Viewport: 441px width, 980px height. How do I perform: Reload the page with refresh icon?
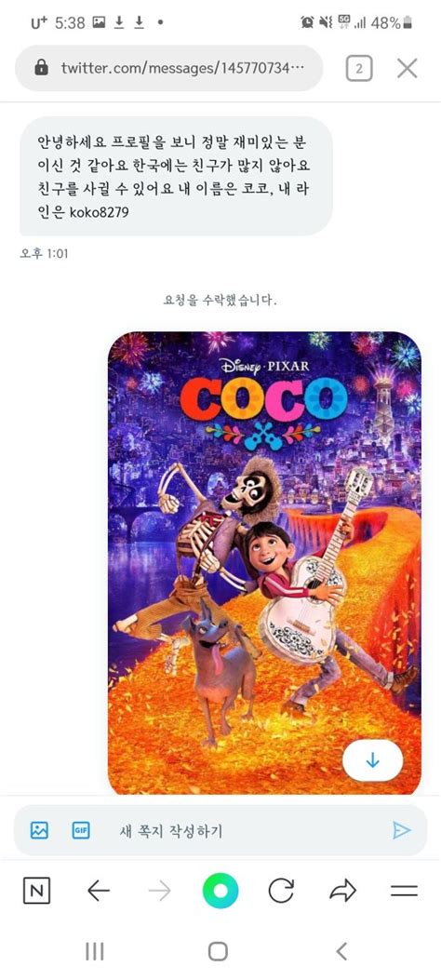pos(281,890)
